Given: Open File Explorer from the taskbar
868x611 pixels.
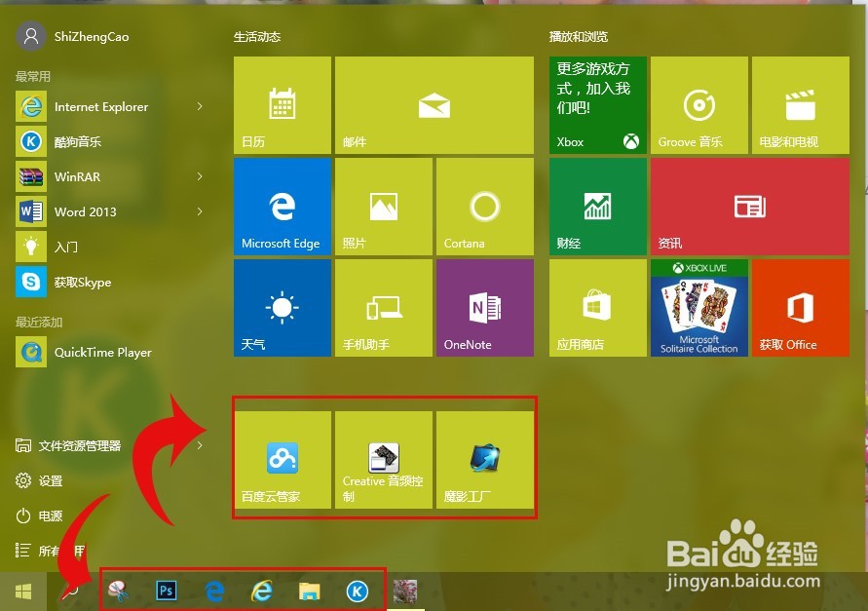Looking at the screenshot, I should coord(310,592).
